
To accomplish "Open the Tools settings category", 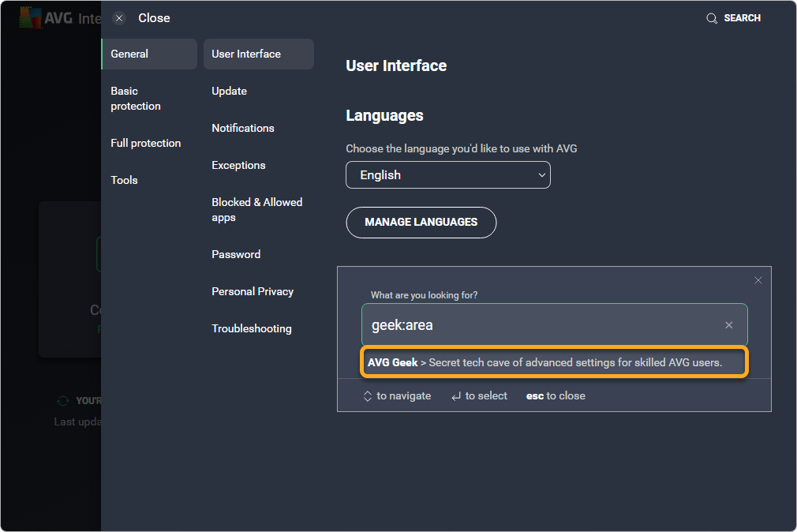I will click(125, 180).
